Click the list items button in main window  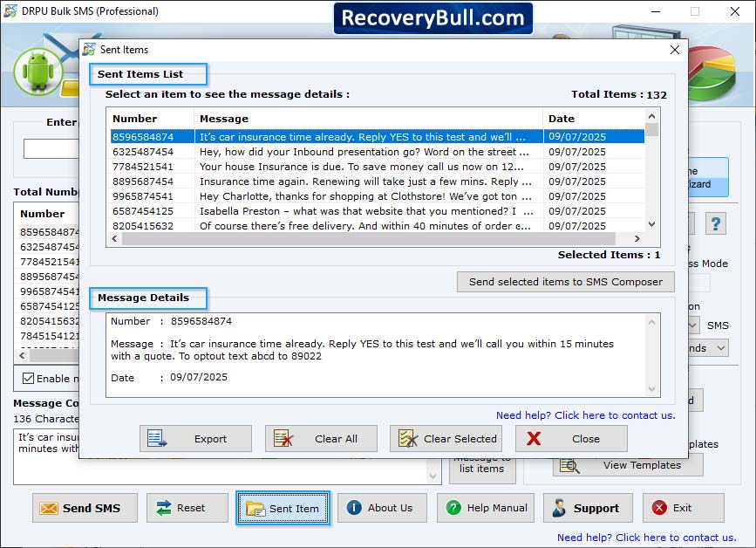tap(482, 469)
